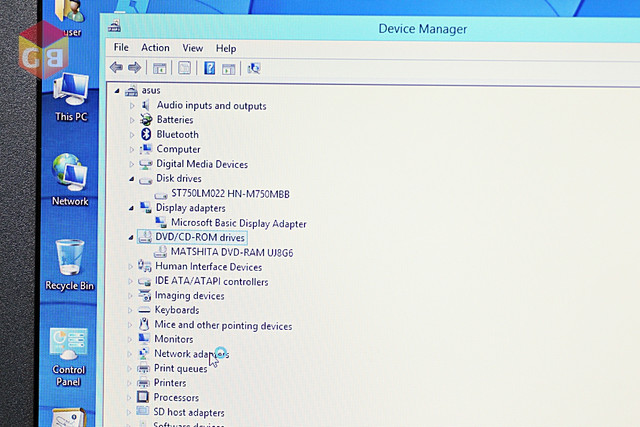Select the SD host adapters label

(189, 412)
